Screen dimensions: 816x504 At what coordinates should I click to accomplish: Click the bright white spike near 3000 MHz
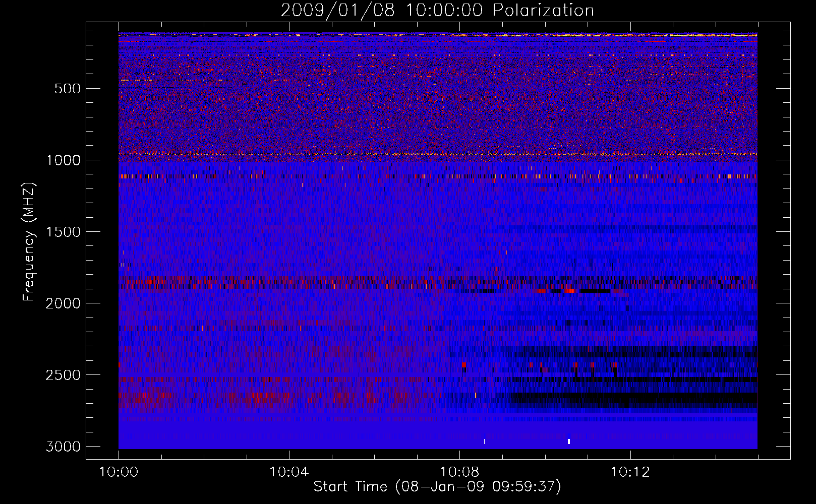tap(569, 442)
